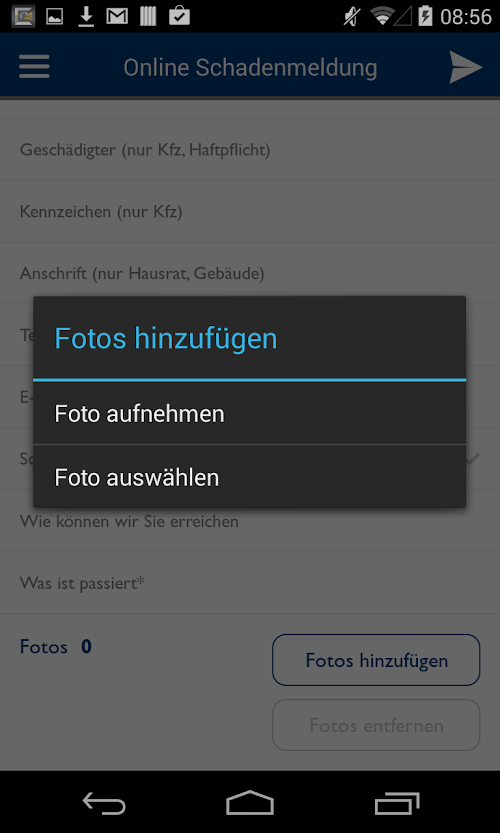Tap the Play Store bag notification icon
This screenshot has height=833, width=500.
coord(180,16)
